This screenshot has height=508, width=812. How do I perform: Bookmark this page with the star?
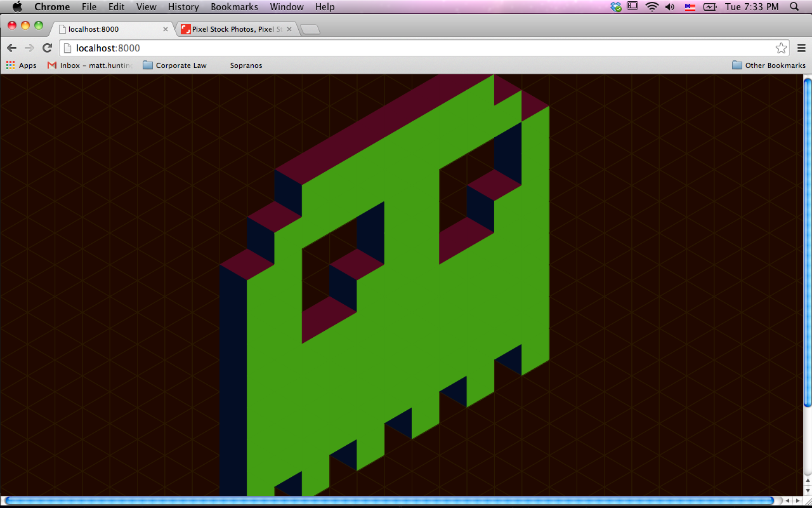pyautogui.click(x=781, y=48)
